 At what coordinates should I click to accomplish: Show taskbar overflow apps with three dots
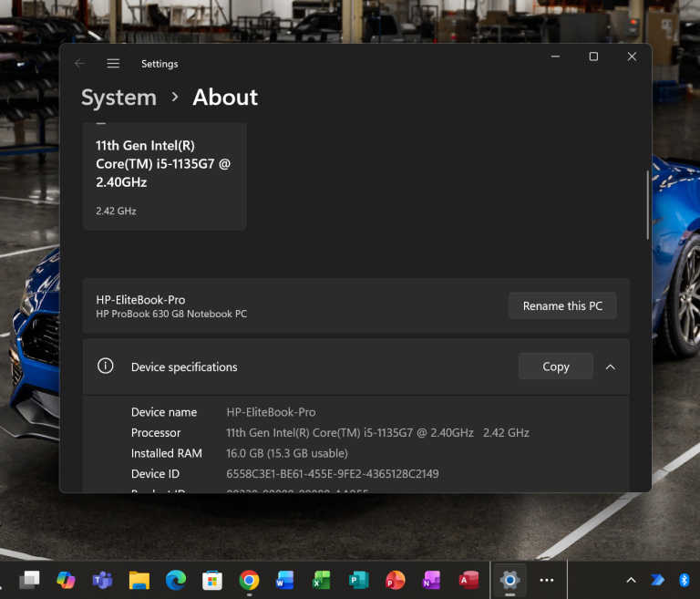click(546, 580)
